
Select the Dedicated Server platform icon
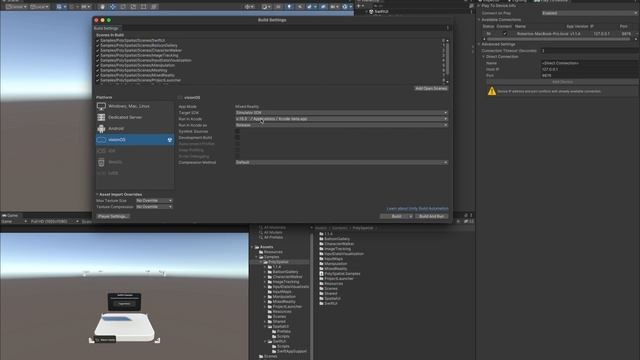click(101, 117)
